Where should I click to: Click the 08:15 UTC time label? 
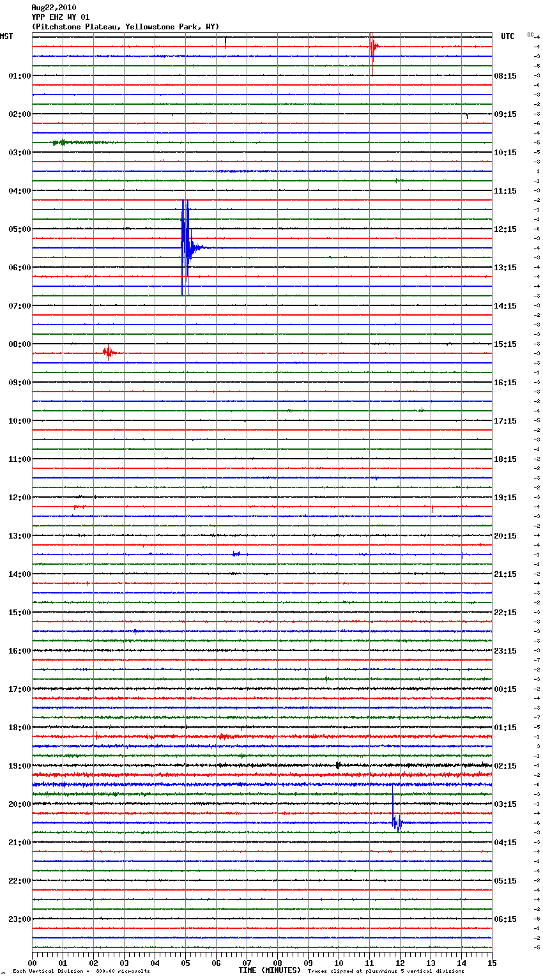coord(505,75)
